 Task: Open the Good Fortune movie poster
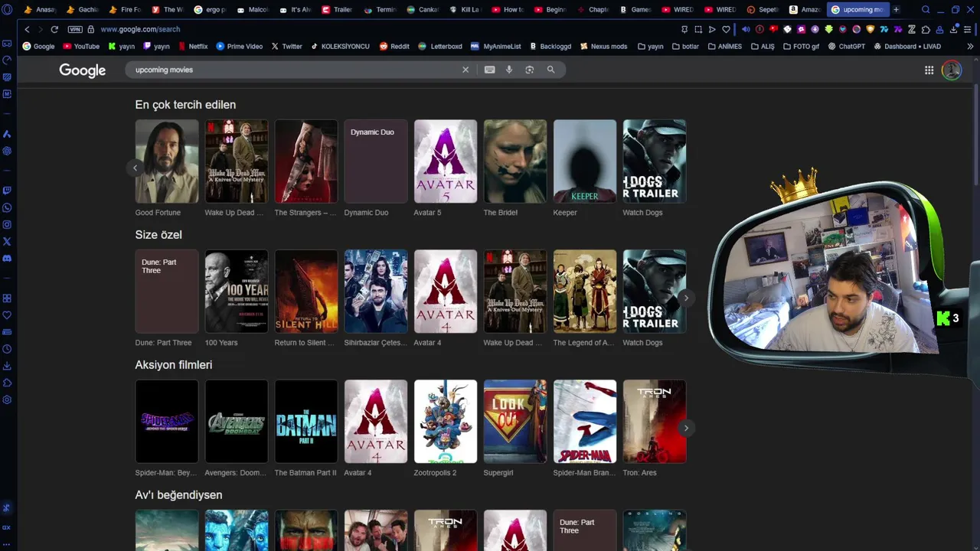(x=167, y=161)
